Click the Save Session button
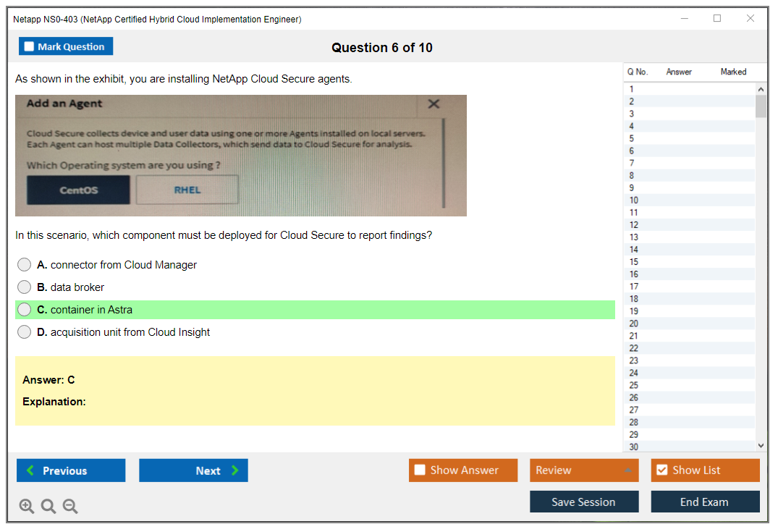 tap(583, 502)
